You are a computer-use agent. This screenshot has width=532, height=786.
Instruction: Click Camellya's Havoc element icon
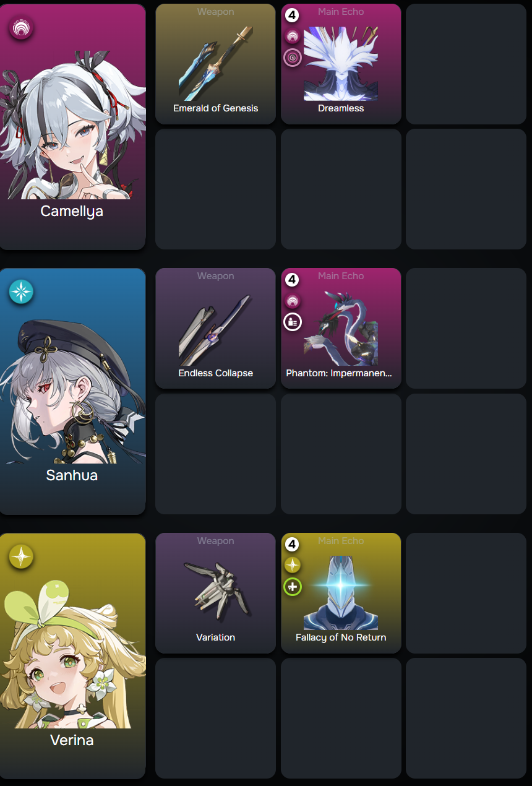pos(21,28)
